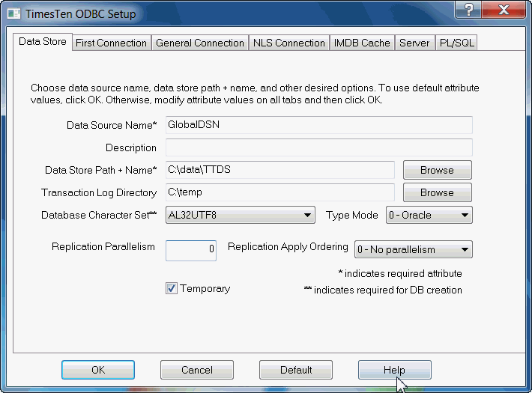Go to the IMDB Cache tab
532x393 pixels.
363,43
